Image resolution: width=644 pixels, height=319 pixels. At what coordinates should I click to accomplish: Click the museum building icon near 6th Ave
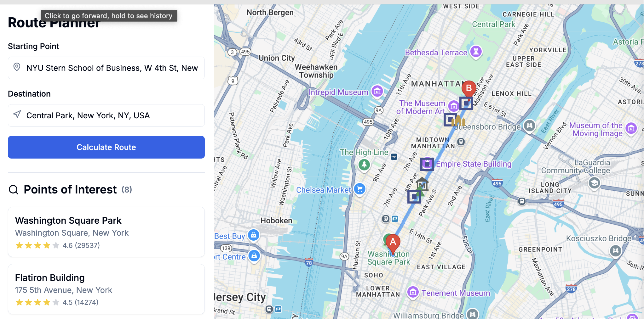(x=422, y=184)
